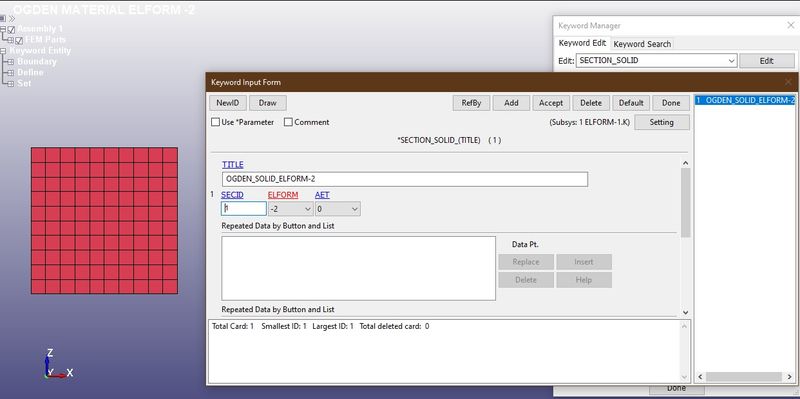Screen dimensions: 800x399
Task: Expand the Set tree node
Action: pyautogui.click(x=10, y=84)
